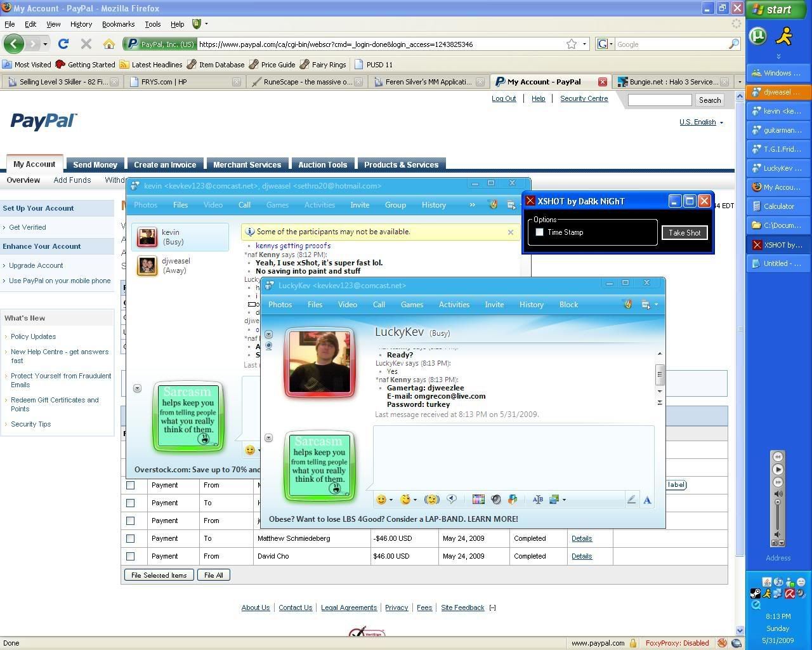This screenshot has width=812, height=650.
Task: Go to the Firefox Home page icon
Action: (x=109, y=44)
